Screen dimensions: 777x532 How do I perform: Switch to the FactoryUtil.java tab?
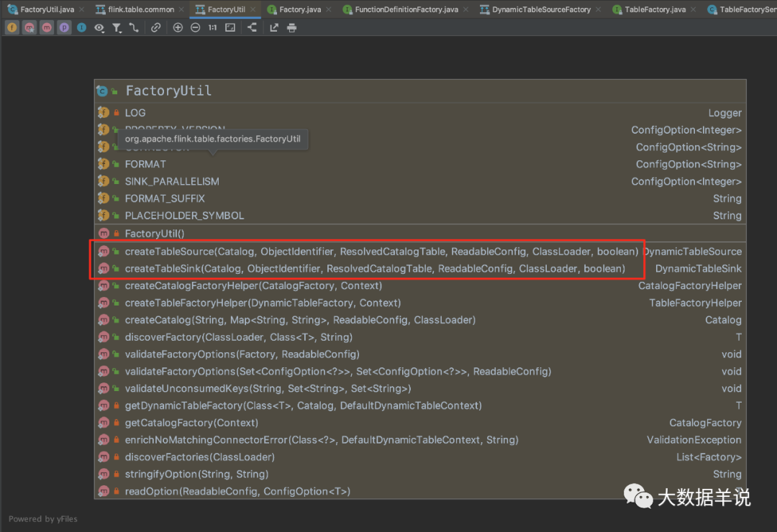[x=47, y=9]
